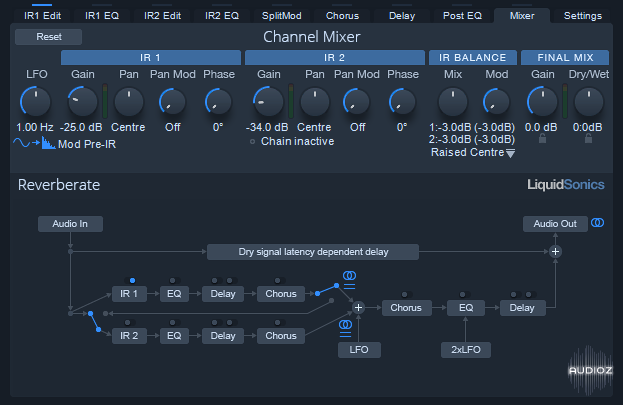Click the IR 1 Phase knob

tap(218, 102)
